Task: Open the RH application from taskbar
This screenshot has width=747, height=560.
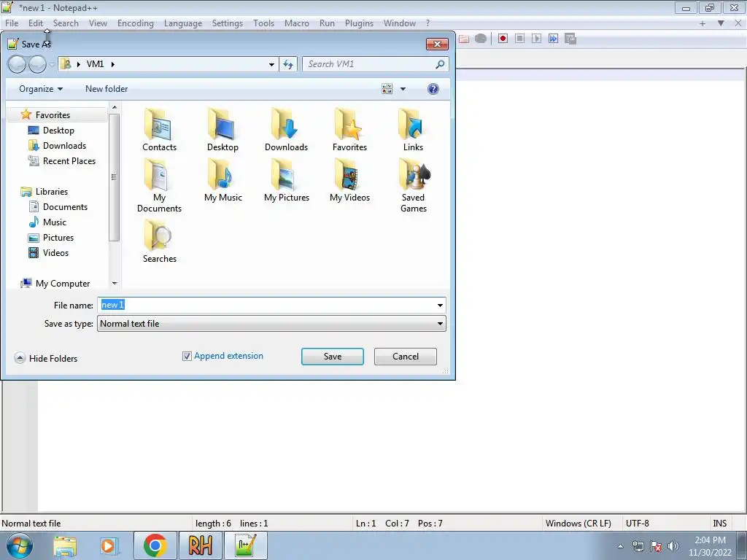Action: [200, 545]
